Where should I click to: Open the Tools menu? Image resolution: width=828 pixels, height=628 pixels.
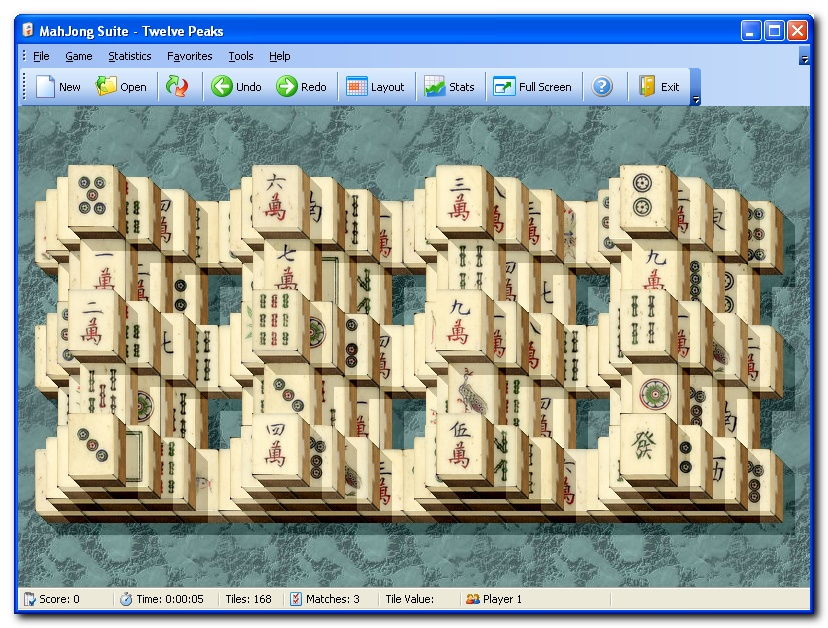coord(241,56)
